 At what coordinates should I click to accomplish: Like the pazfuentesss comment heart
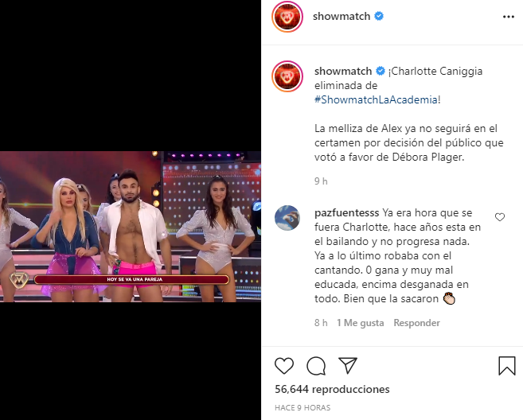tap(500, 217)
